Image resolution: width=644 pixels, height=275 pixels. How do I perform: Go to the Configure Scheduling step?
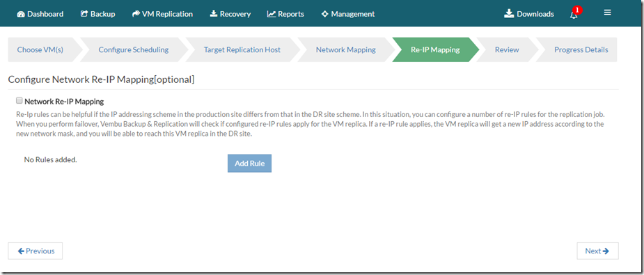tap(134, 49)
